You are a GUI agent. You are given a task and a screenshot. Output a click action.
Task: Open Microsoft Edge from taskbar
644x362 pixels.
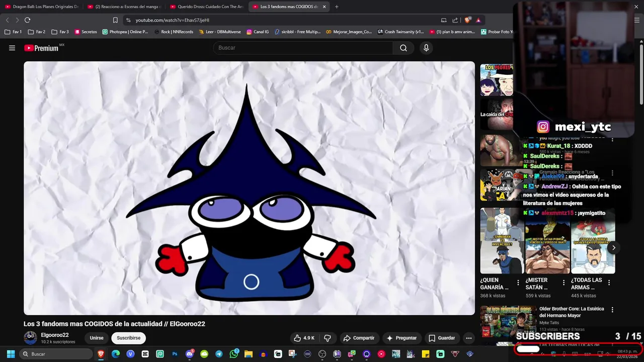[116, 354]
